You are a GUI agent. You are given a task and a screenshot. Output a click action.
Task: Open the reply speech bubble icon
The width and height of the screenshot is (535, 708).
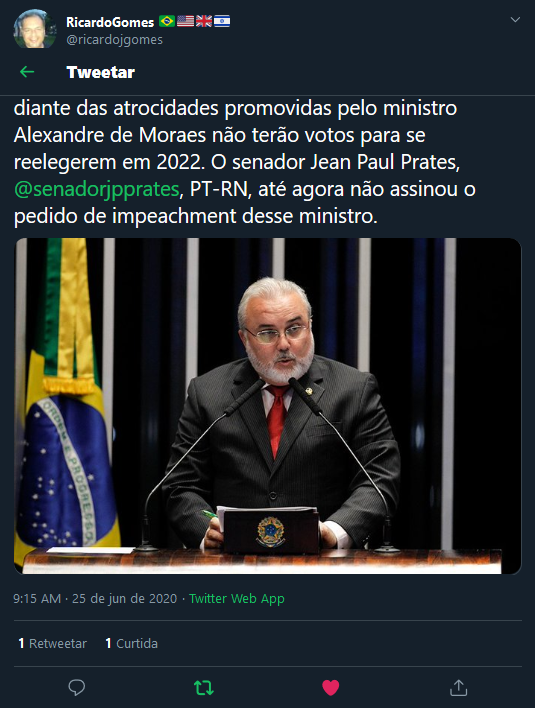pyautogui.click(x=77, y=687)
